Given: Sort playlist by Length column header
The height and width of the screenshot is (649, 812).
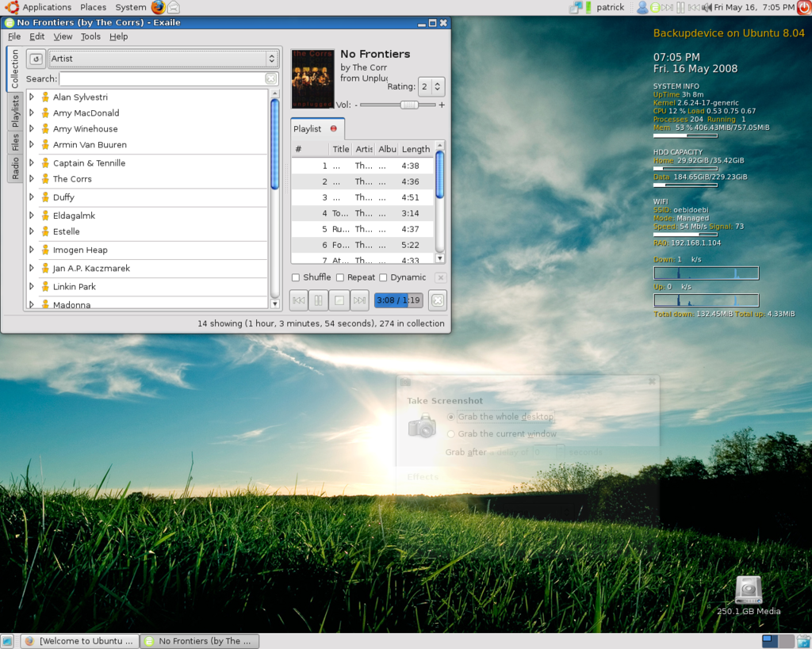Looking at the screenshot, I should click(x=416, y=149).
